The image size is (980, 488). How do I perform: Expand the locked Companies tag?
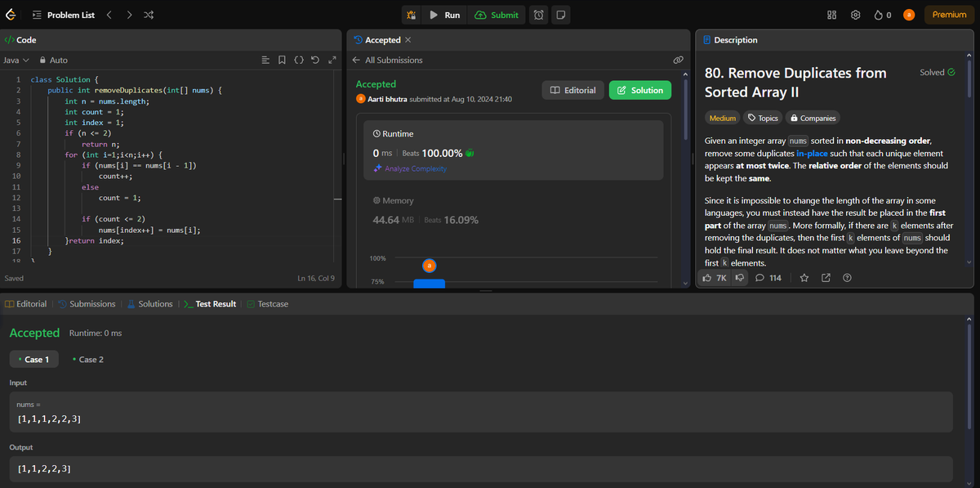click(x=812, y=118)
